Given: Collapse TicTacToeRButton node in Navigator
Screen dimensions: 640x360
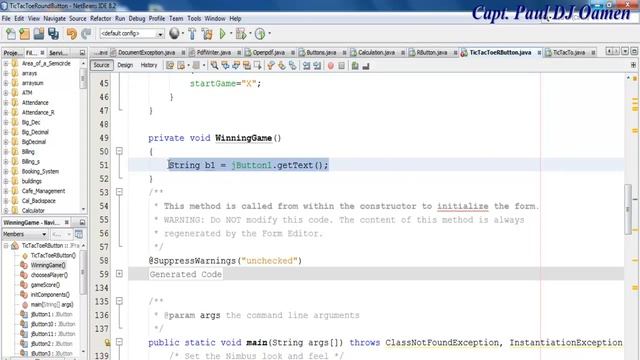Looking at the screenshot, I should (6, 246).
